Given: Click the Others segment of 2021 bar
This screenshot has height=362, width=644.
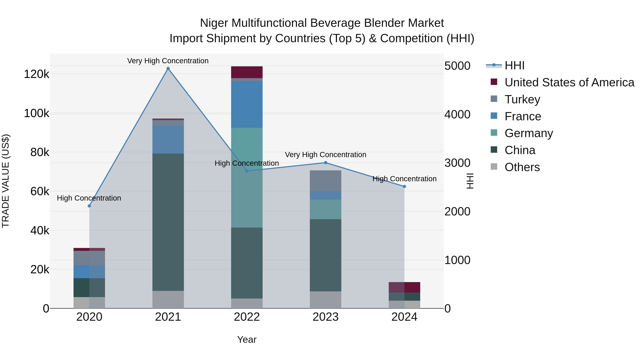Looking at the screenshot, I should tap(168, 300).
